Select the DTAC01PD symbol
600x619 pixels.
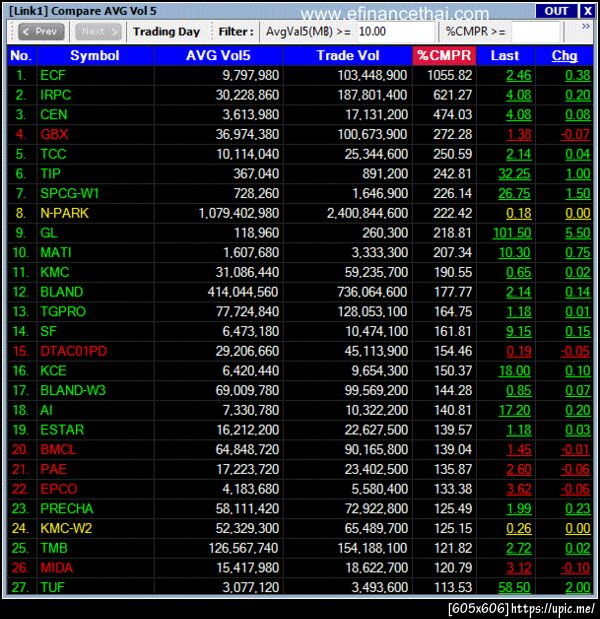[73, 351]
